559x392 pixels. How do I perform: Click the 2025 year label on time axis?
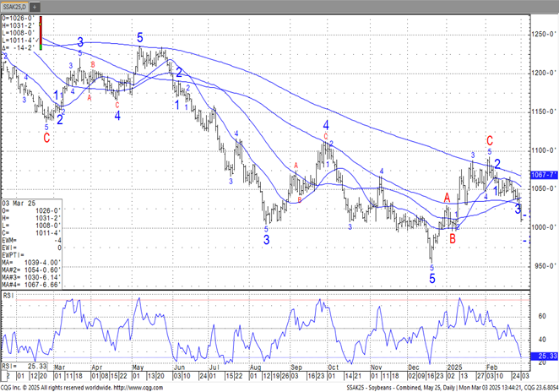(454, 368)
